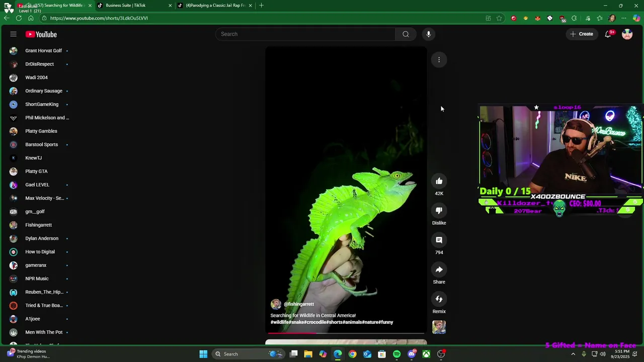The width and height of the screenshot is (644, 362).
Task: Open the Edge profile picture
Action: pyautogui.click(x=612, y=18)
